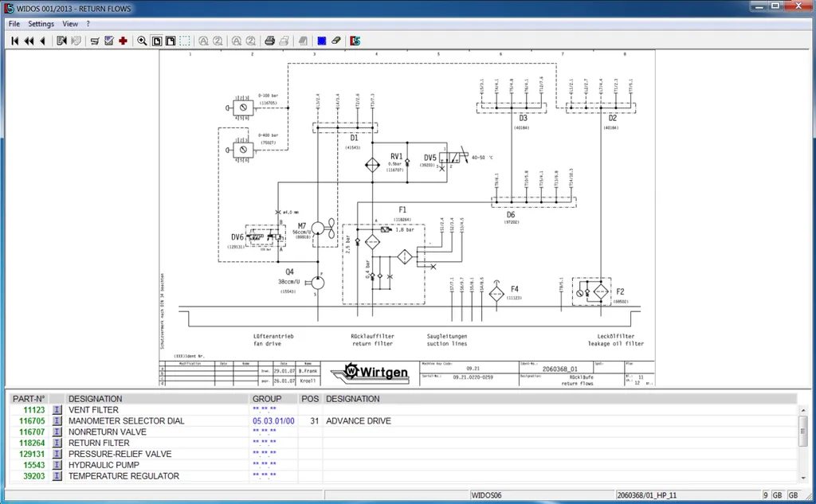Viewport: 816px width, 504px height.
Task: Select part number 11123
Action: coord(34,410)
